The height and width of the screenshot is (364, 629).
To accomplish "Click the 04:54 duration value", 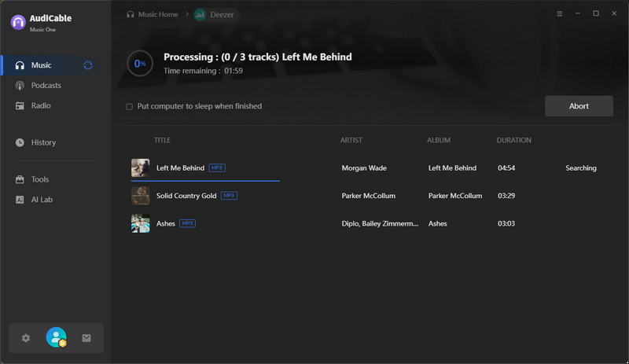I will tap(506, 167).
